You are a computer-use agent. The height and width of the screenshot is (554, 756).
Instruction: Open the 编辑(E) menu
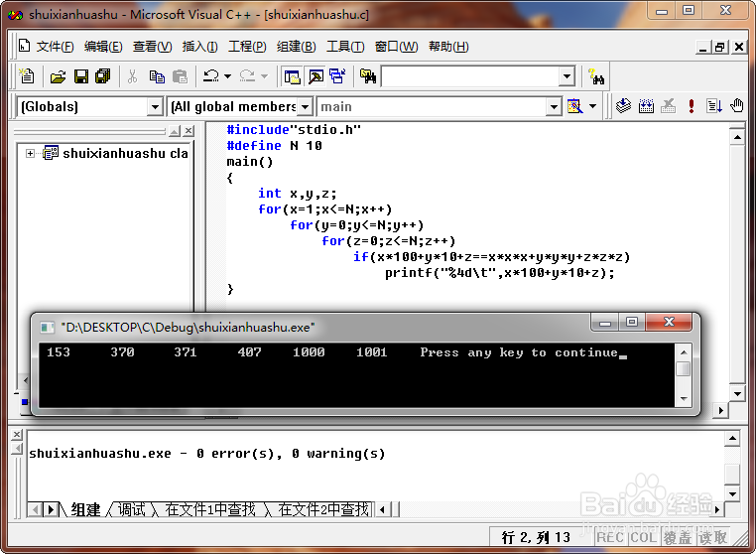point(103,47)
